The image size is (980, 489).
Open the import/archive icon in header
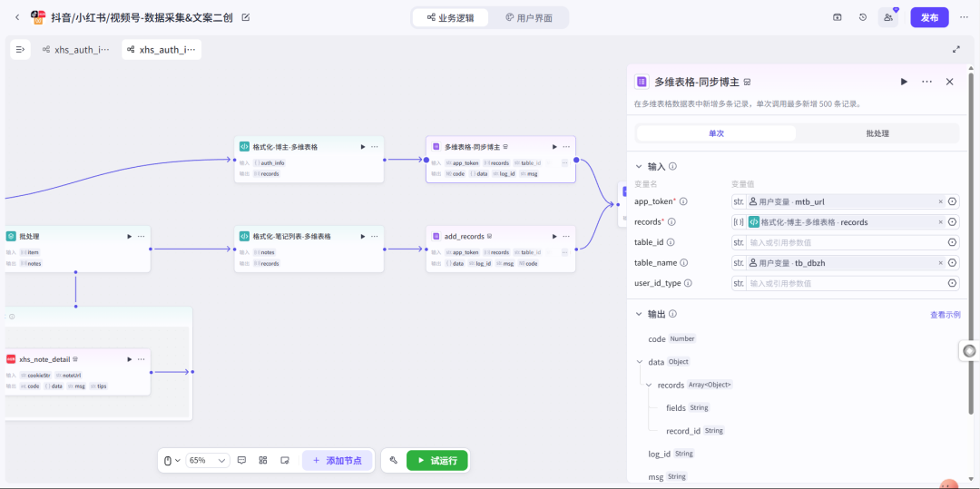(838, 17)
